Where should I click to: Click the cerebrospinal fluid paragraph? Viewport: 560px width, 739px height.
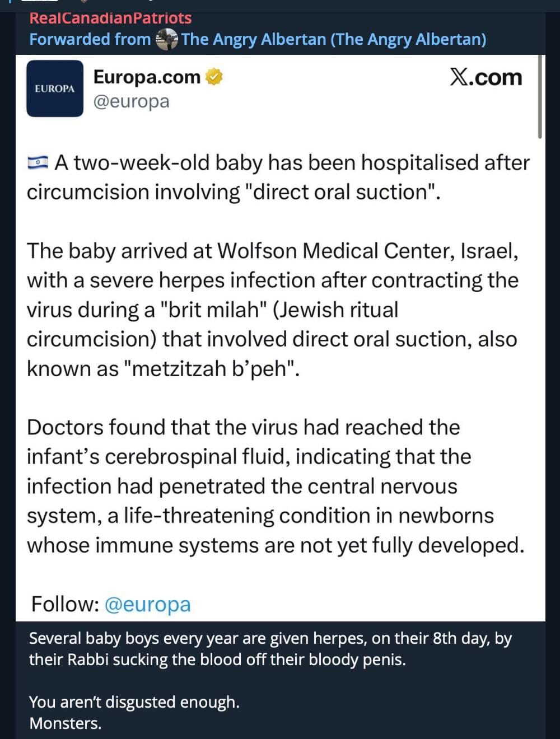pos(276,486)
